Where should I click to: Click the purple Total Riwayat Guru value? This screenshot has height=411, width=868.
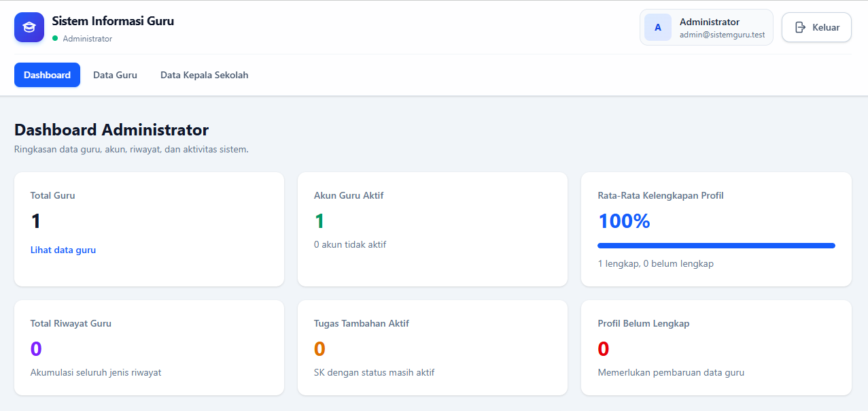pos(36,349)
